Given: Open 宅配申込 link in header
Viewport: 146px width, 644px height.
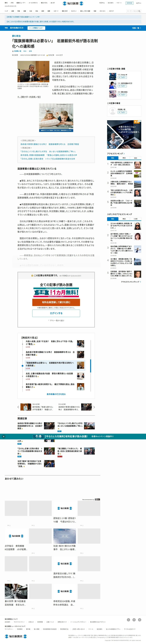Looking at the screenshot, I should [x=102, y=3].
